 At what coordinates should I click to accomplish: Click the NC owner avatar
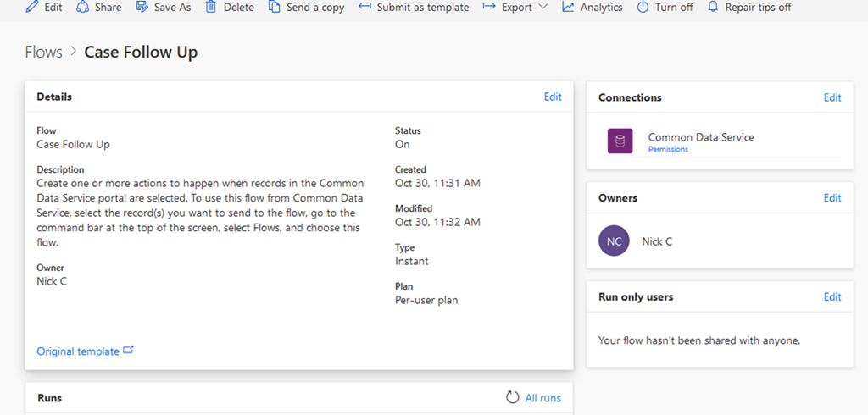[x=615, y=241]
